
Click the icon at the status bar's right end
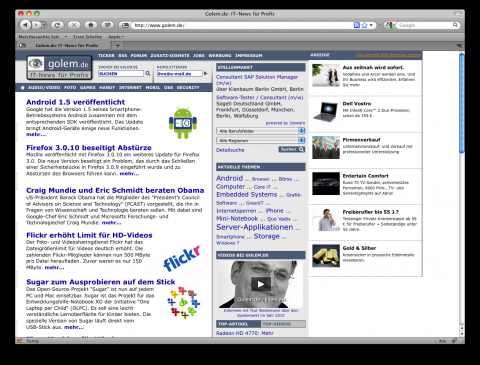[454, 341]
